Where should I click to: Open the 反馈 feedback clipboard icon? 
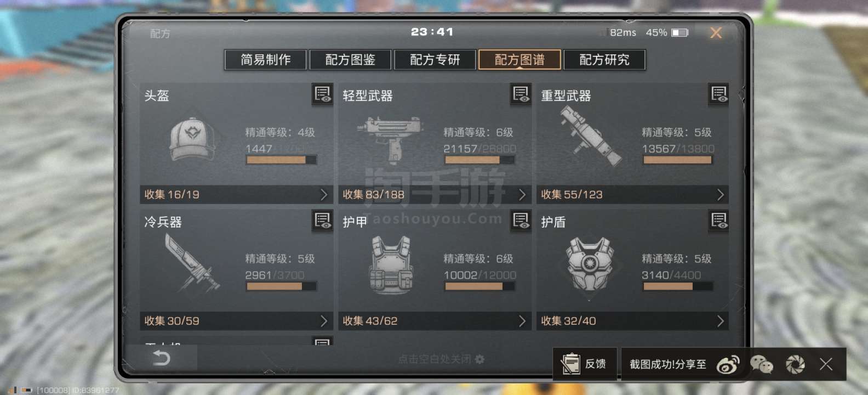click(570, 364)
